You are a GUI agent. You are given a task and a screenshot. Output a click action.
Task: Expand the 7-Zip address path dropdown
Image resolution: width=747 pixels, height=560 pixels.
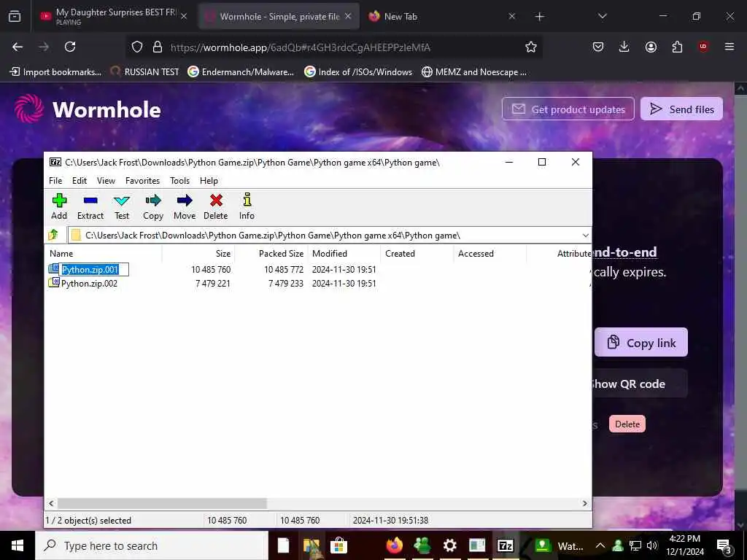click(x=586, y=236)
